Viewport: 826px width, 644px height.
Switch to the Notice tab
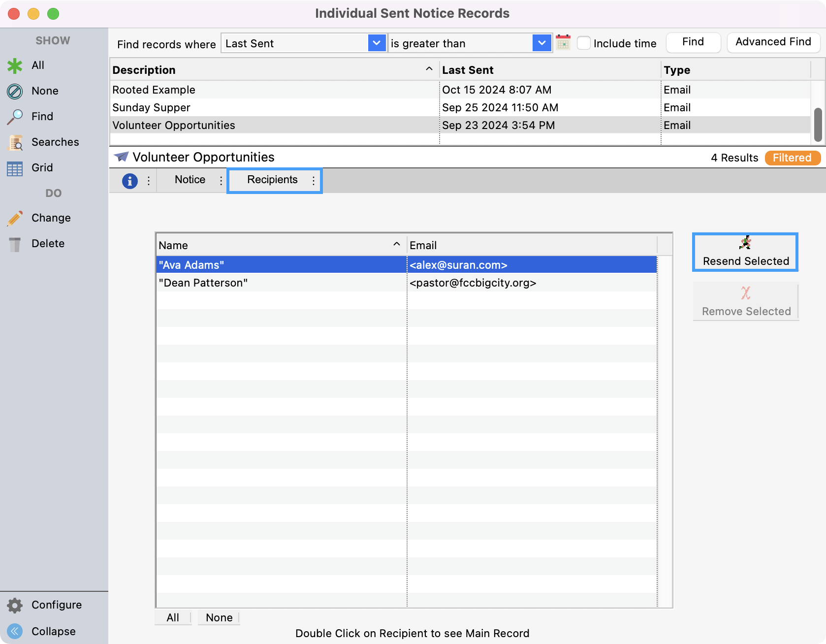tap(190, 180)
